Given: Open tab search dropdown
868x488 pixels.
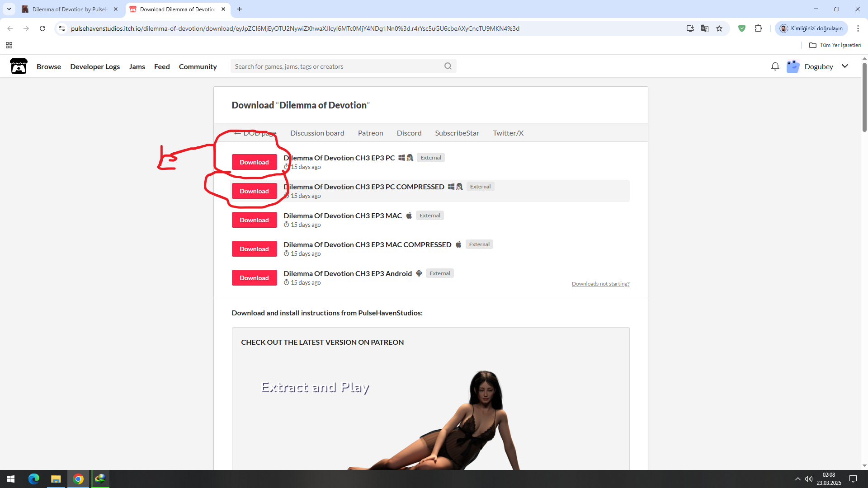Looking at the screenshot, I should click(x=9, y=9).
